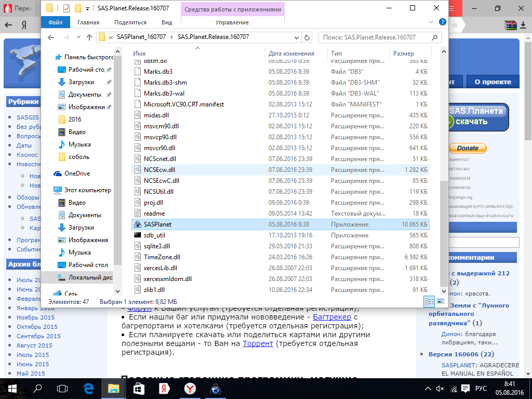
Task: Open Управление ribbon tab
Action: click(x=232, y=22)
